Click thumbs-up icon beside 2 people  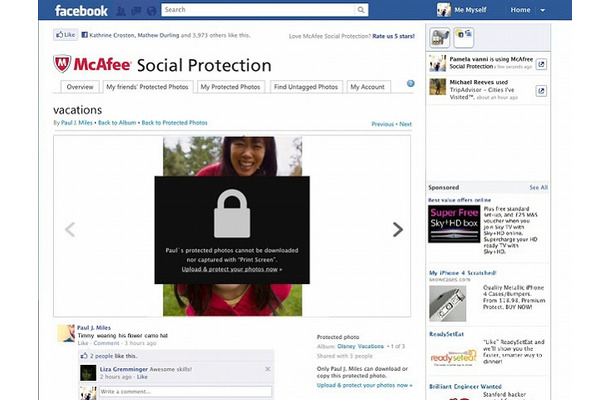click(84, 356)
